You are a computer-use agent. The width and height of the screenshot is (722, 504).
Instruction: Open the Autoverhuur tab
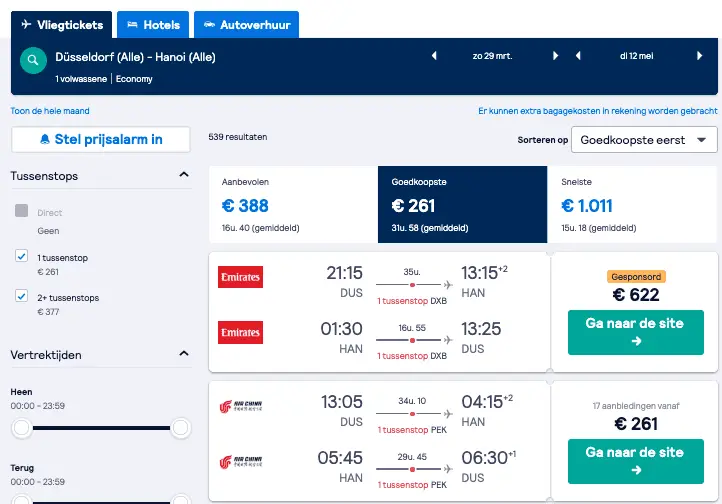tap(246, 25)
